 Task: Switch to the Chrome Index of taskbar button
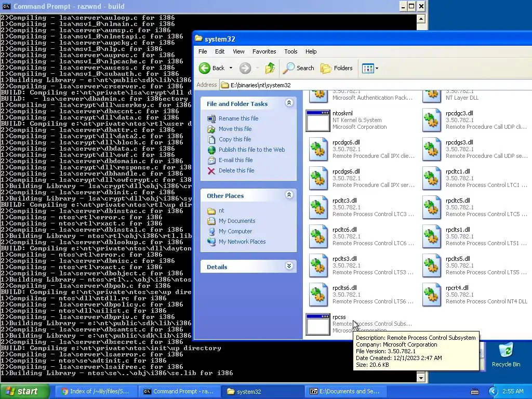tap(96, 392)
